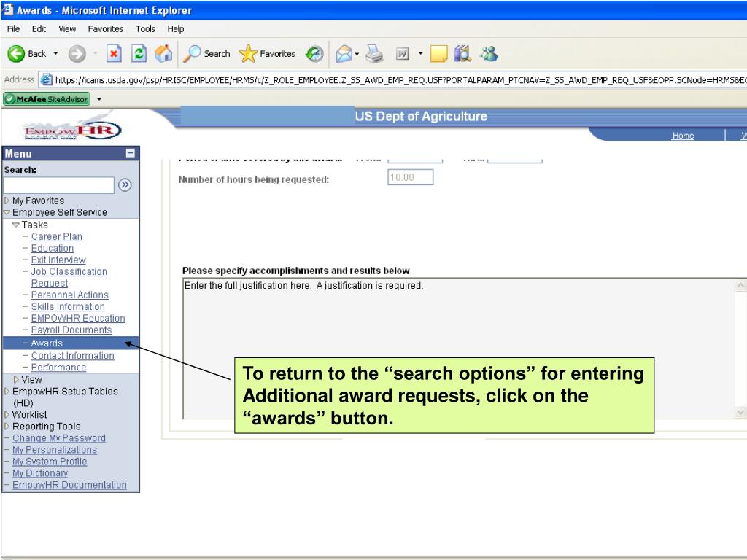Open mail with the envelope icon
This screenshot has height=560, width=747.
click(x=343, y=54)
